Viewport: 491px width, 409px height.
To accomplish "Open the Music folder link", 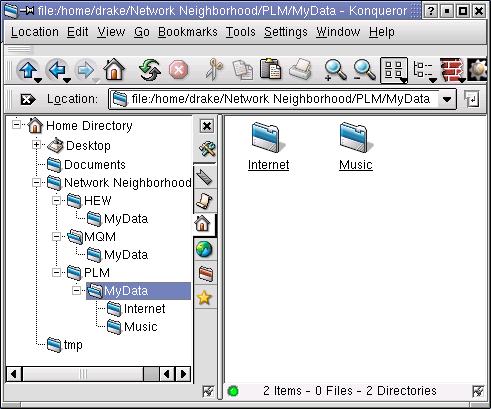I will tap(356, 165).
